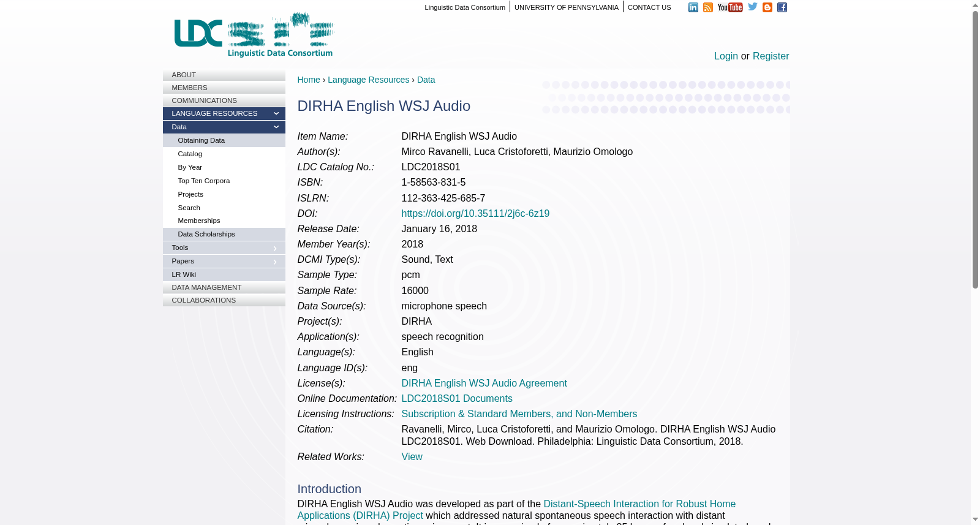Open the LinkedIn icon link
Screen dimensions: 980x525
(693, 7)
